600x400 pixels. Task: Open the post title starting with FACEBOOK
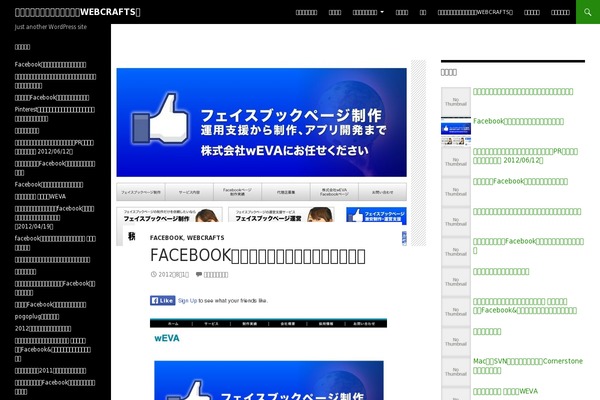pyautogui.click(x=258, y=256)
